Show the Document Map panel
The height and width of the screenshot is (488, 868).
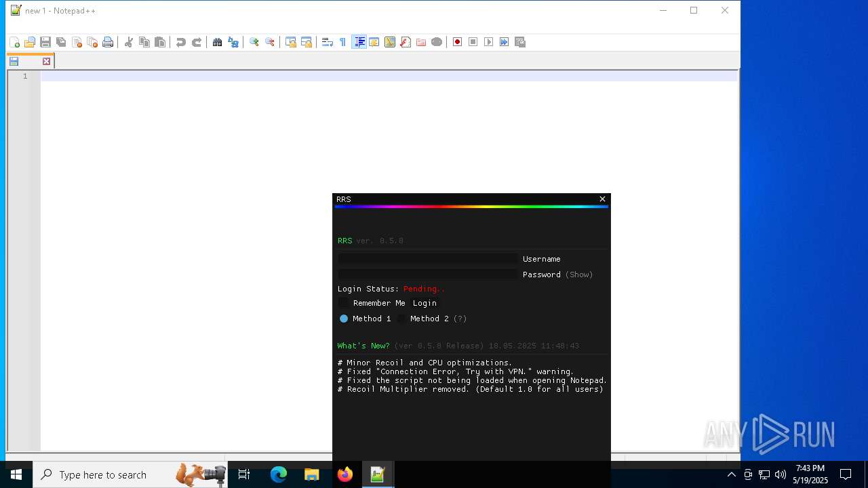(x=390, y=42)
